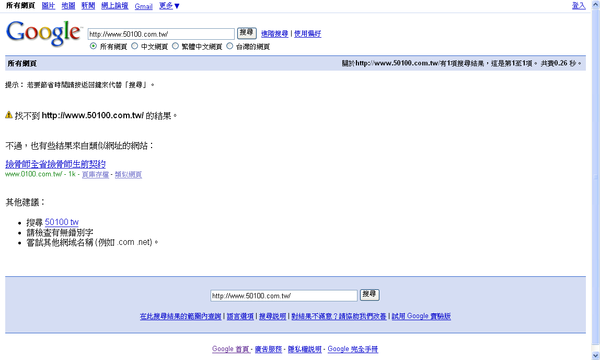Screen dimensions: 600x360
Task: Select the 中文網頁 radio button
Action: point(134,46)
